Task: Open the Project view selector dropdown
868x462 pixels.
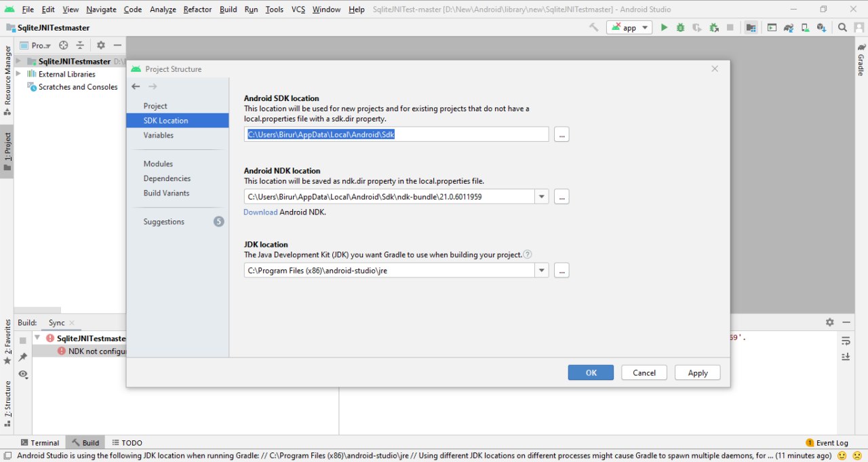Action: coord(36,45)
